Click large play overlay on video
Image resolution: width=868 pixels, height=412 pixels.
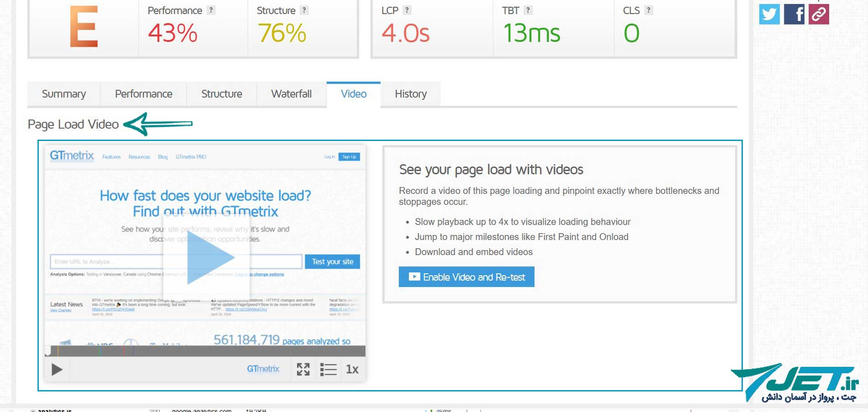pyautogui.click(x=206, y=257)
